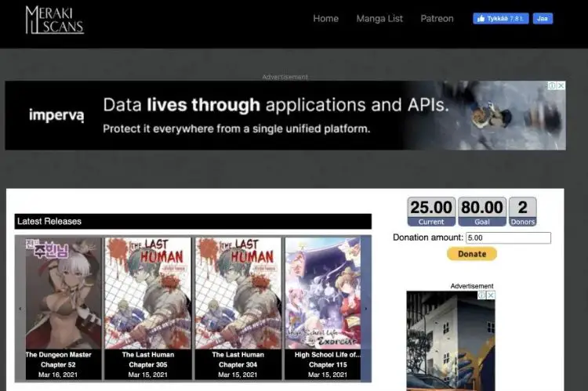Open The Last Human Chapter 305 cover
The width and height of the screenshot is (588, 391).
(147, 293)
